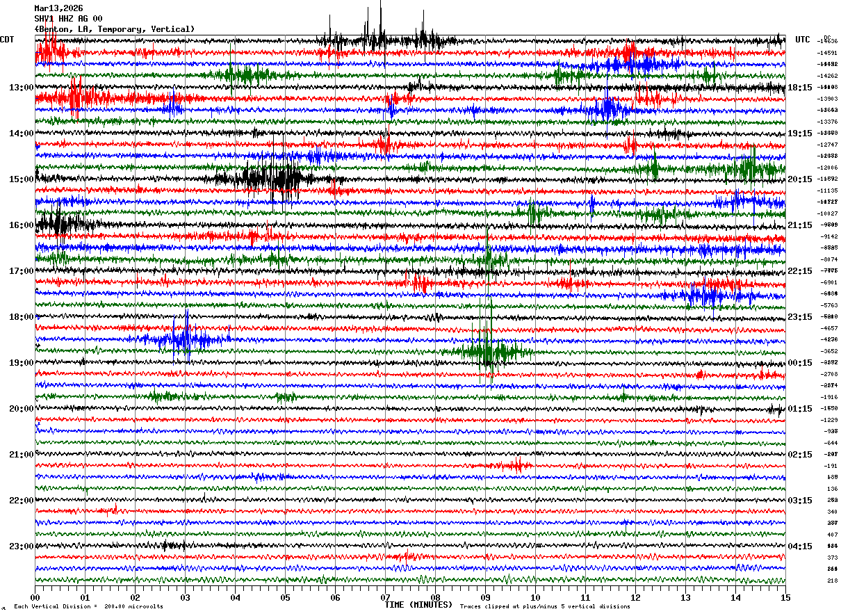
Task: Click the 13:00 CDT hour label
Action: [22, 88]
